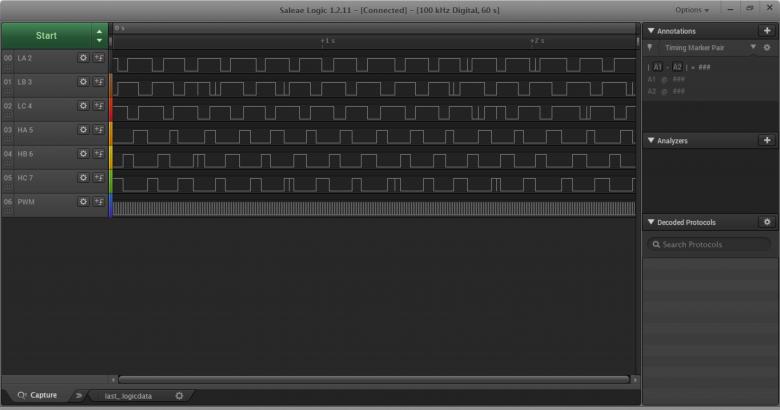Add a new annotation with plus button
Image resolution: width=780 pixels, height=410 pixels.
[x=767, y=31]
